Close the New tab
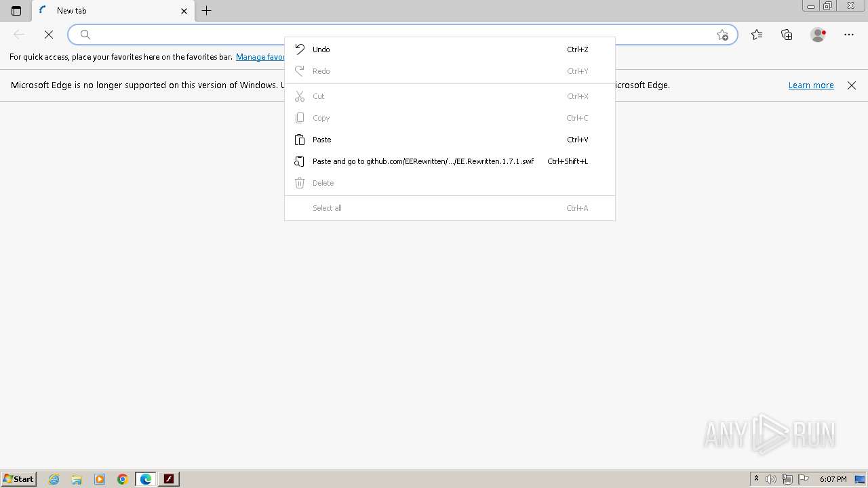The image size is (868, 488). point(184,11)
